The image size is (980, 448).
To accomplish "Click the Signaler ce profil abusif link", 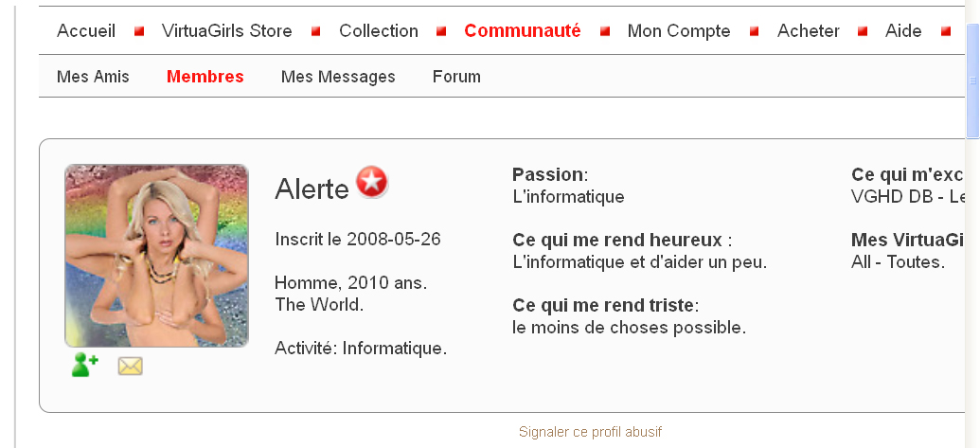I will 590,432.
